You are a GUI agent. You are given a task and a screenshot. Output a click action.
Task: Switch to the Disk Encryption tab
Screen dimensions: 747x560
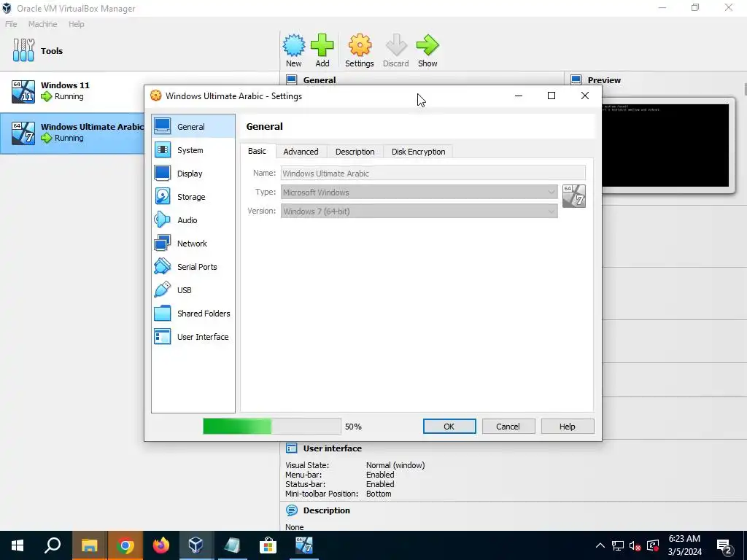(418, 152)
